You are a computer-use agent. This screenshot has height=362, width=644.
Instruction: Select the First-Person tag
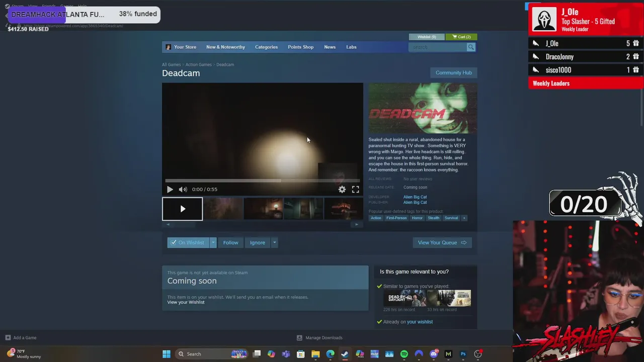(x=396, y=218)
